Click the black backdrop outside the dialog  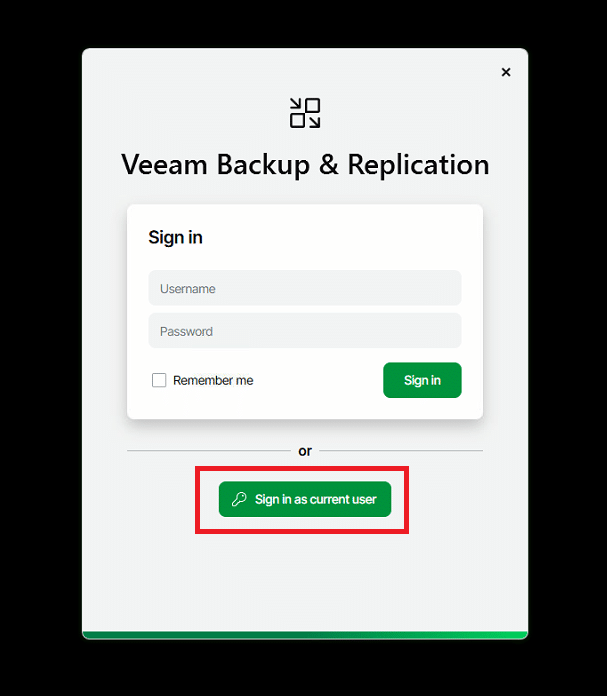pos(40,346)
